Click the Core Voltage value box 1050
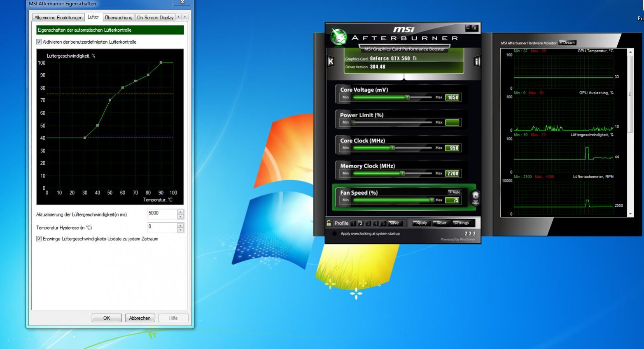Image resolution: width=644 pixels, height=349 pixels. (452, 98)
